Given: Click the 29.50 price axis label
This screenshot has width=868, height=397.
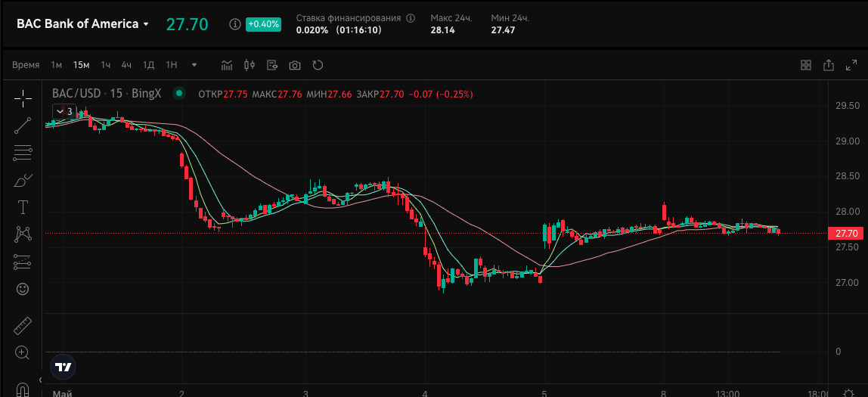Looking at the screenshot, I should [847, 106].
